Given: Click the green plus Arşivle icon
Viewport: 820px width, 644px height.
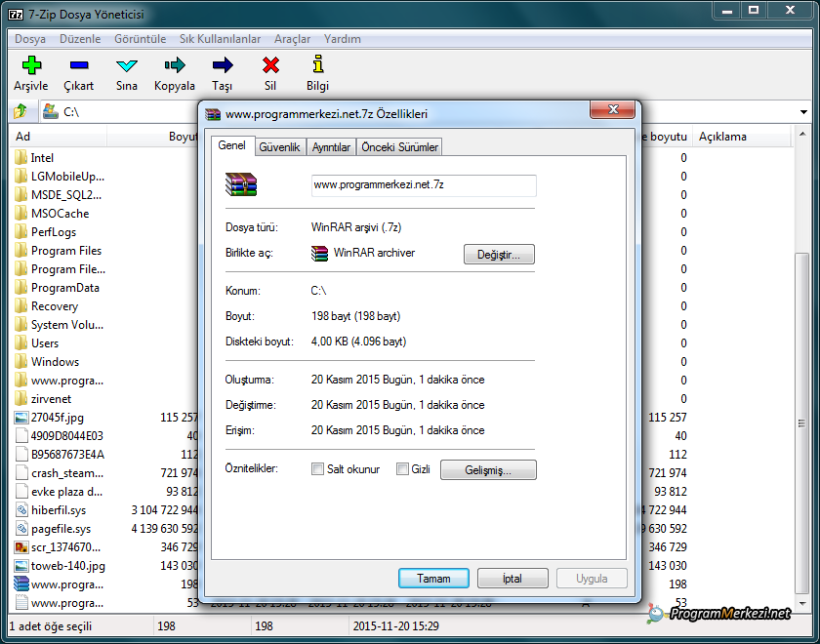Looking at the screenshot, I should [x=31, y=65].
